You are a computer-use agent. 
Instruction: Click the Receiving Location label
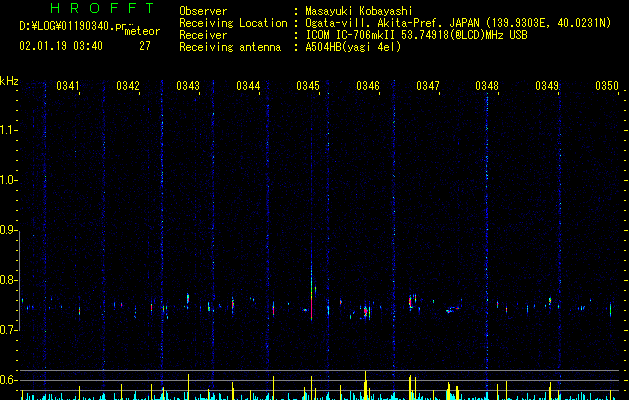pyautogui.click(x=233, y=23)
